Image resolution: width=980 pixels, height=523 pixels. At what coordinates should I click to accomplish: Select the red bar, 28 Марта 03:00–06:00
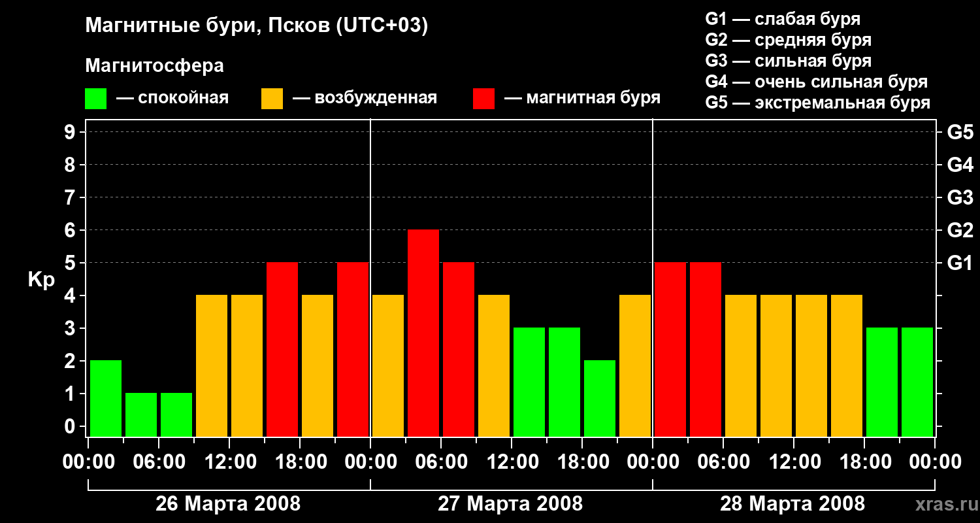(706, 349)
